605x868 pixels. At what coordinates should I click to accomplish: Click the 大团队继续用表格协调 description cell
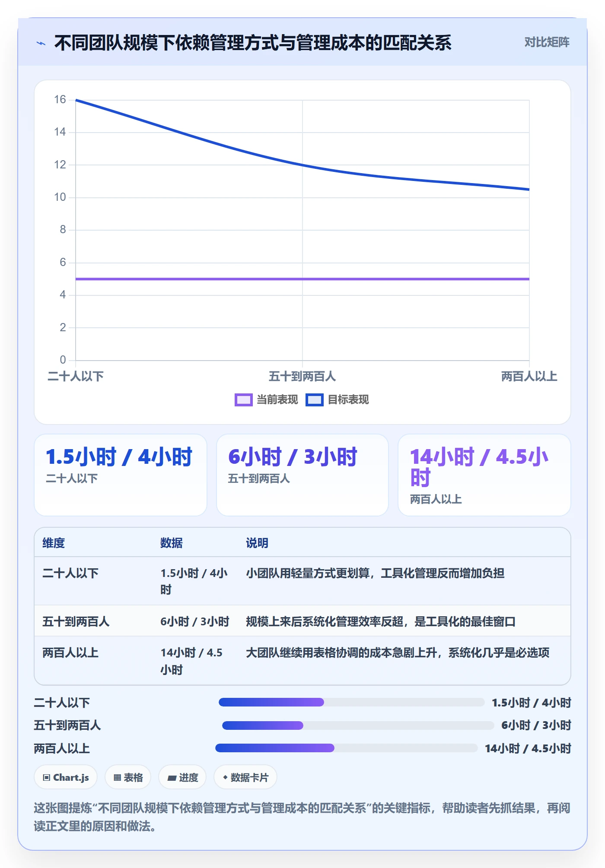[x=398, y=653]
